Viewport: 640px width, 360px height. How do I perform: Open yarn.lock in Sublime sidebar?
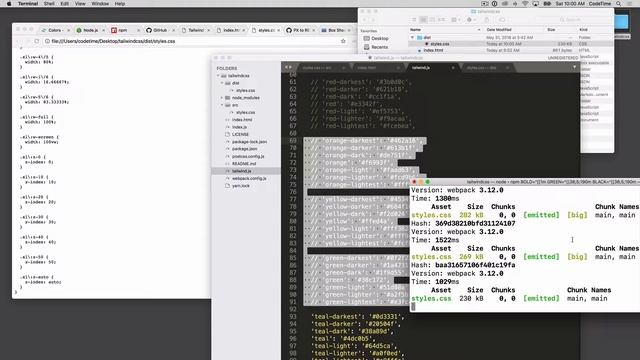(x=241, y=186)
